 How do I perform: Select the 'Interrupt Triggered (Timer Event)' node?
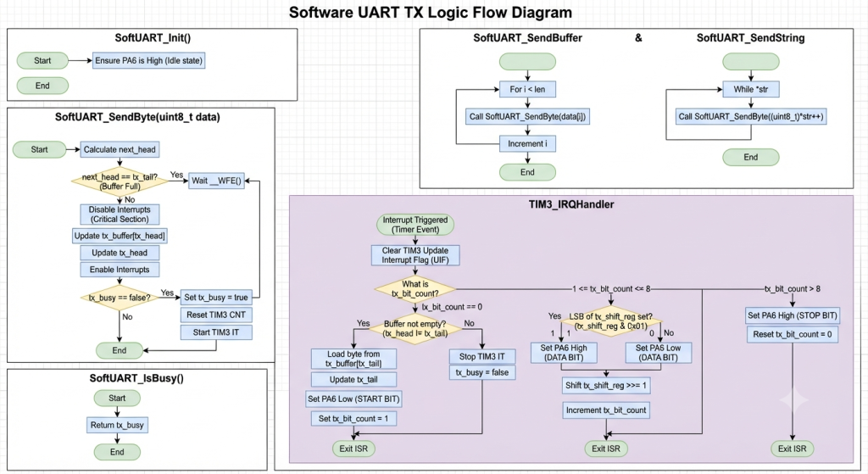point(415,225)
